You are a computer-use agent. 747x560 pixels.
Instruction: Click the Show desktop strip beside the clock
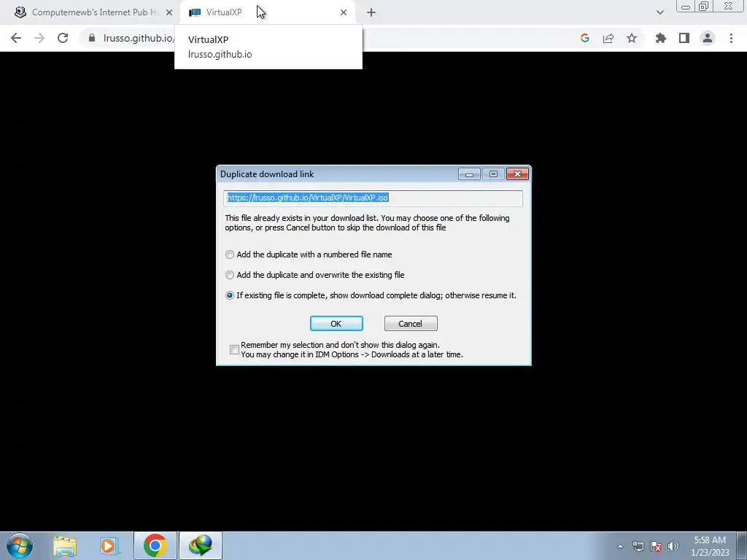coord(742,546)
